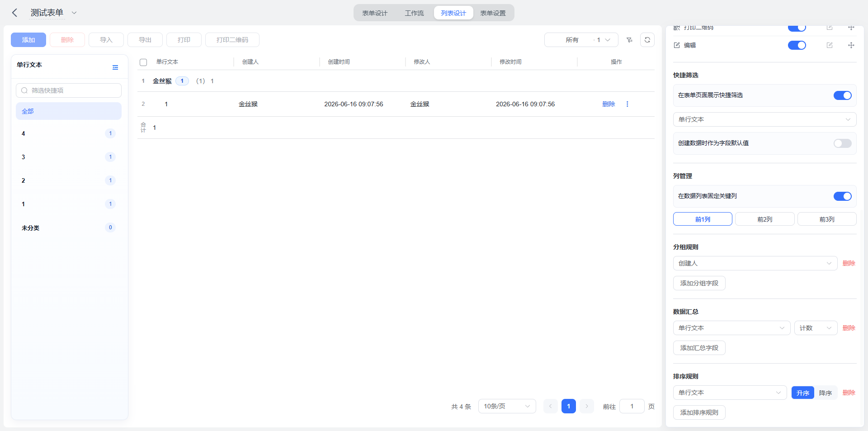This screenshot has width=868, height=431.
Task: Open the 创建人 grouping field dropdown
Action: click(755, 263)
